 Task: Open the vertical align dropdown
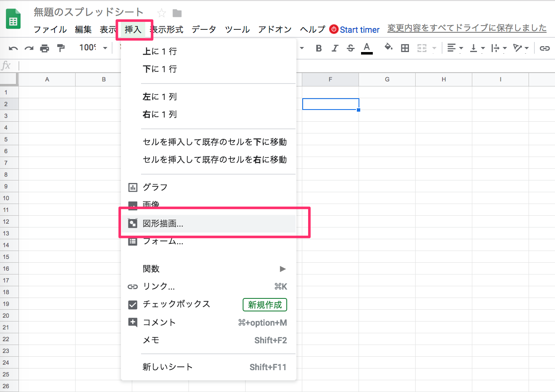point(477,48)
